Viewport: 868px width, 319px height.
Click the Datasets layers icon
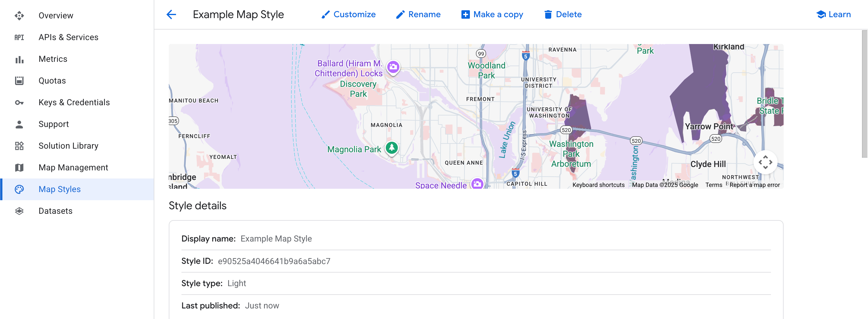point(19,211)
